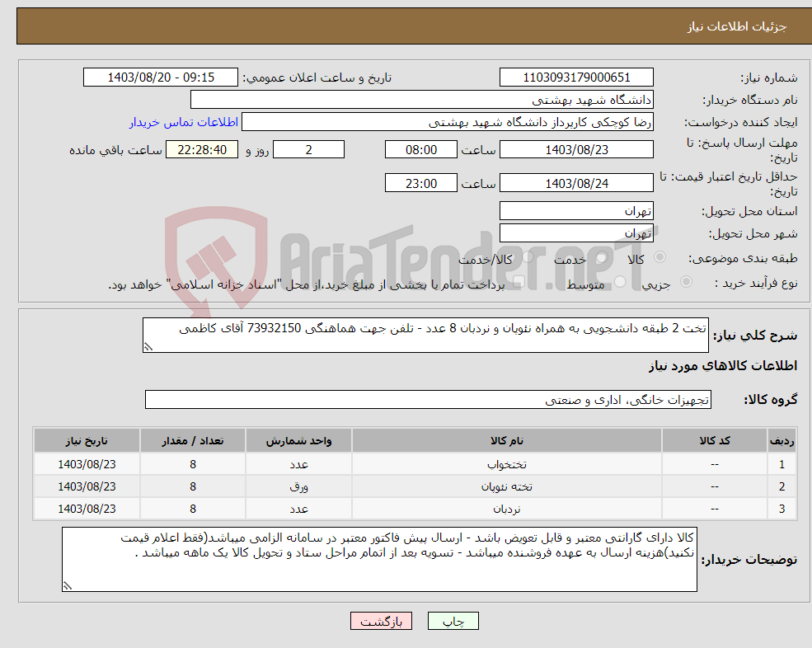Click the نردبان item name cell

point(507,509)
